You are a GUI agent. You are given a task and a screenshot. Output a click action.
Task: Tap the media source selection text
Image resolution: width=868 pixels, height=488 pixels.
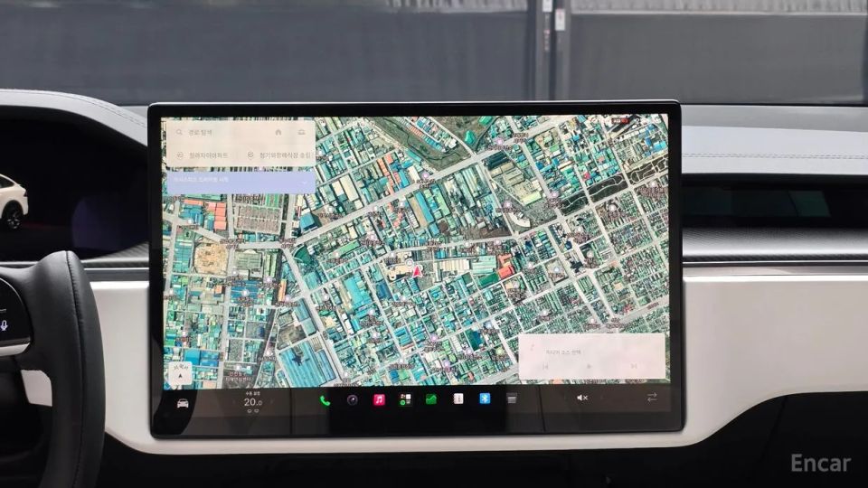pos(563,352)
